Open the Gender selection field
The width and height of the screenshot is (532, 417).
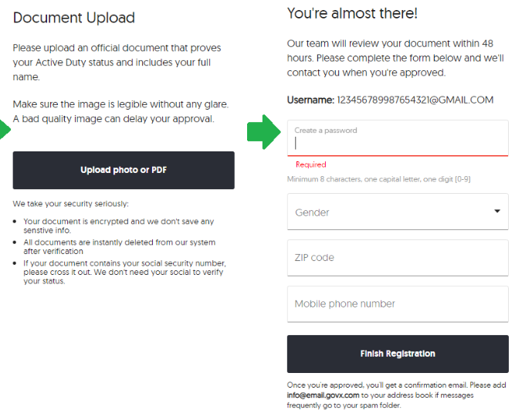[x=386, y=212]
